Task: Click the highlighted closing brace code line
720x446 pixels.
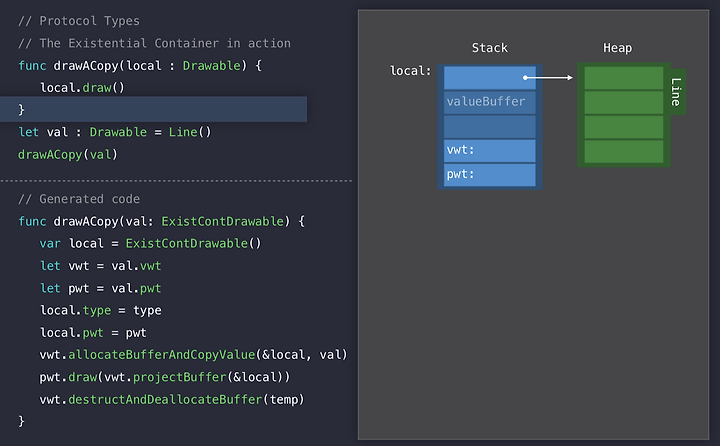Action: click(153, 109)
